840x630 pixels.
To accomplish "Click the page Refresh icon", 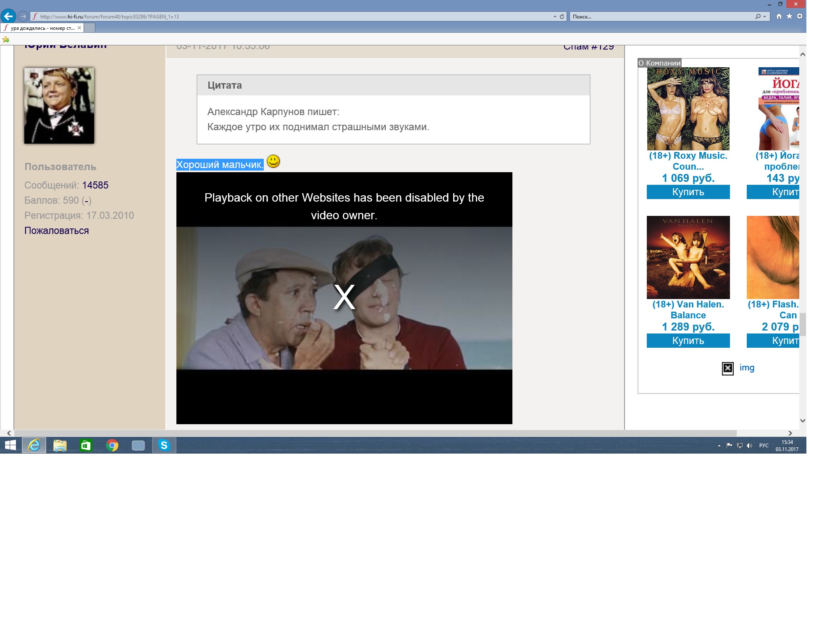I will coord(562,16).
